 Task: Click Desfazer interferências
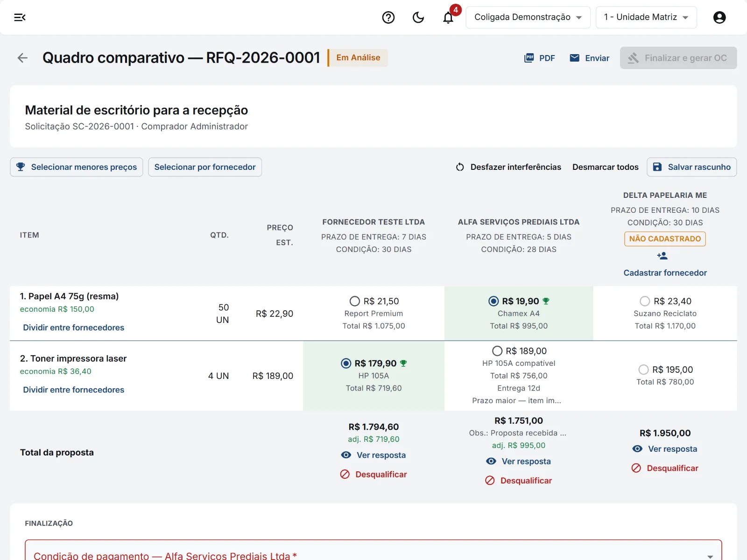(508, 167)
